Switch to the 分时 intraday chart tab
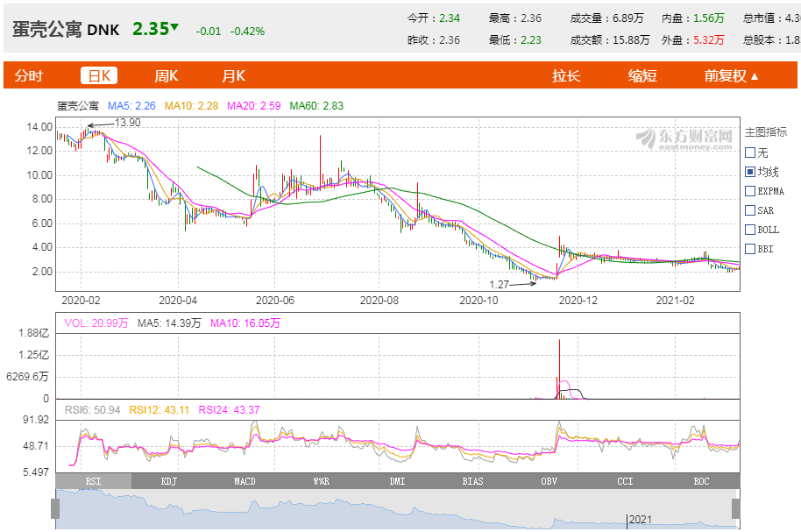Viewport: 801px width, 532px height. (x=29, y=75)
